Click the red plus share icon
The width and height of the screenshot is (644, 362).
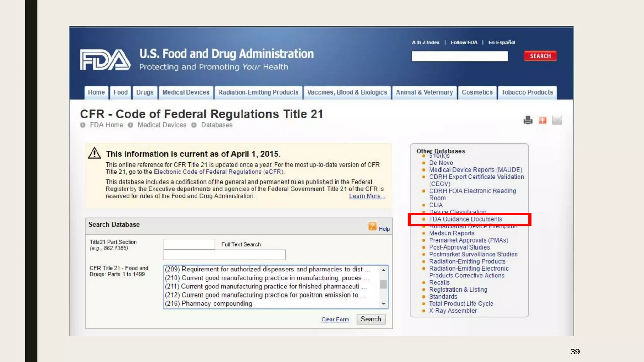[542, 120]
